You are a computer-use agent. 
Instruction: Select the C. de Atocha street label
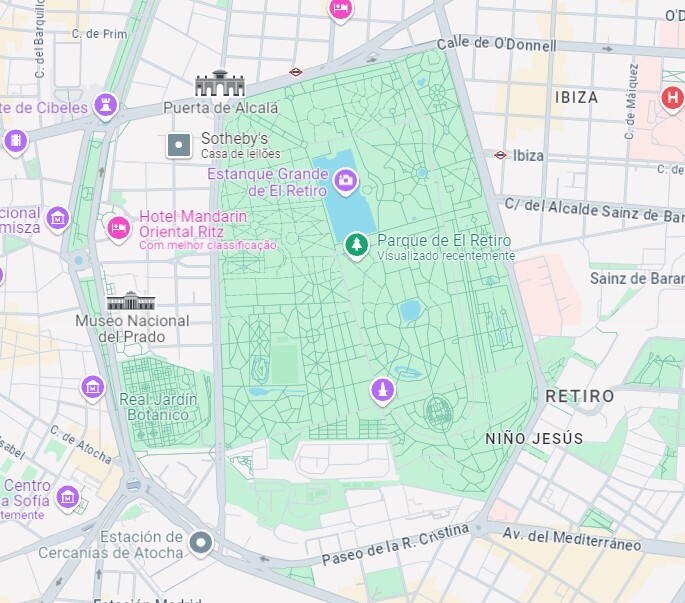point(81,444)
